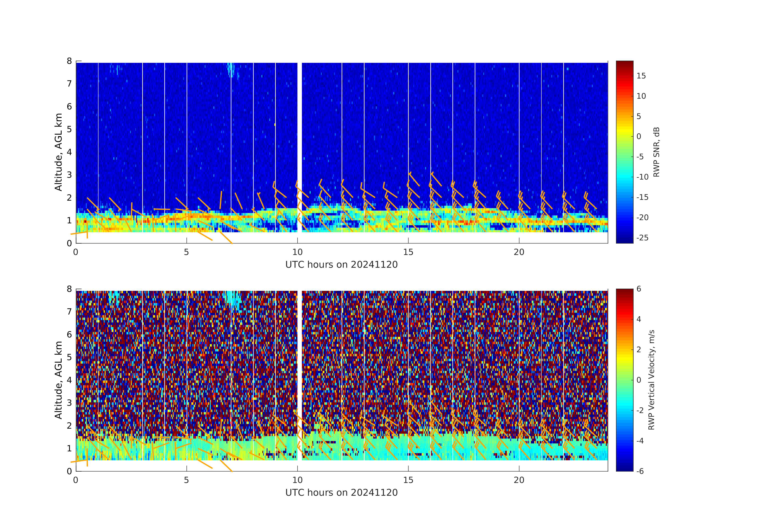Select the 'RWP SNR, dB' colorbar label
Image resolution: width=775 pixels, height=532 pixels.
click(656, 152)
